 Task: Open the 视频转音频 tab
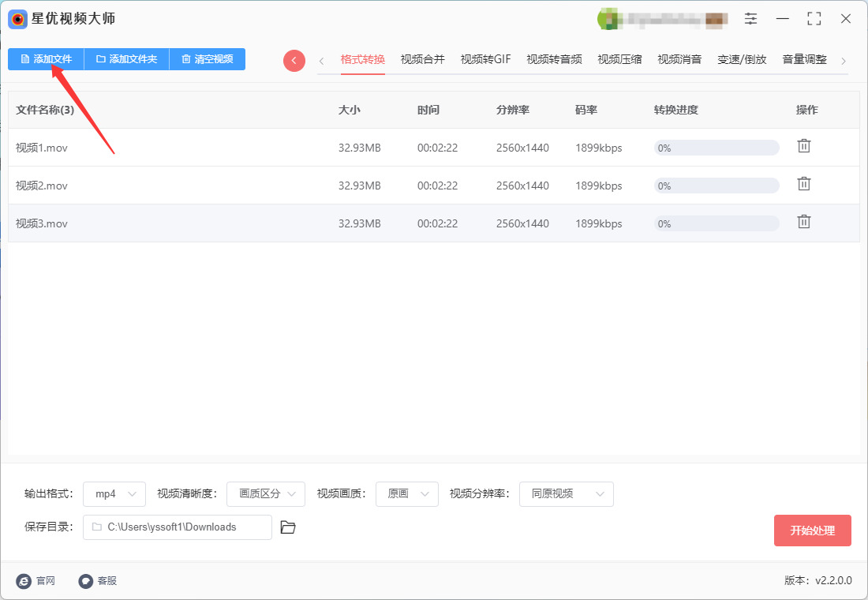pos(554,59)
